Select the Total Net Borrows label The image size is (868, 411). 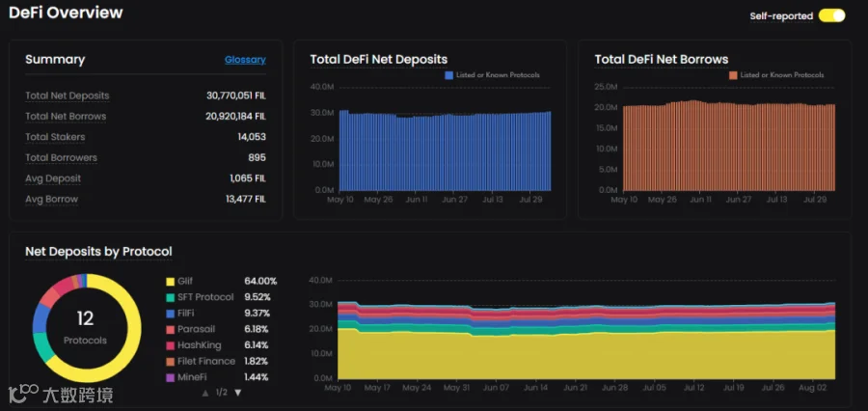click(x=66, y=117)
